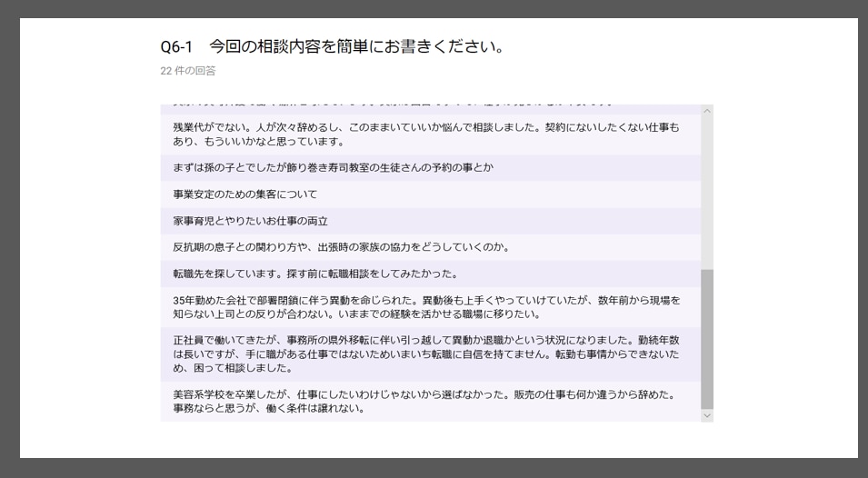
Task: Select the response starting with 転職先を探しています
Action: (430, 274)
